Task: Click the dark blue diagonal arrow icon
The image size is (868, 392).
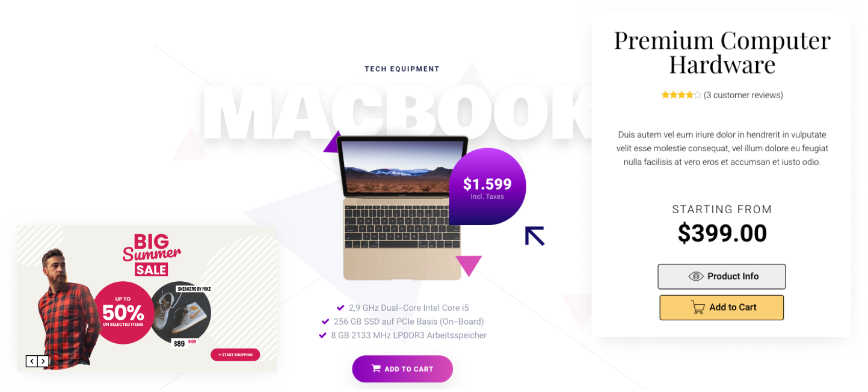Action: (535, 236)
